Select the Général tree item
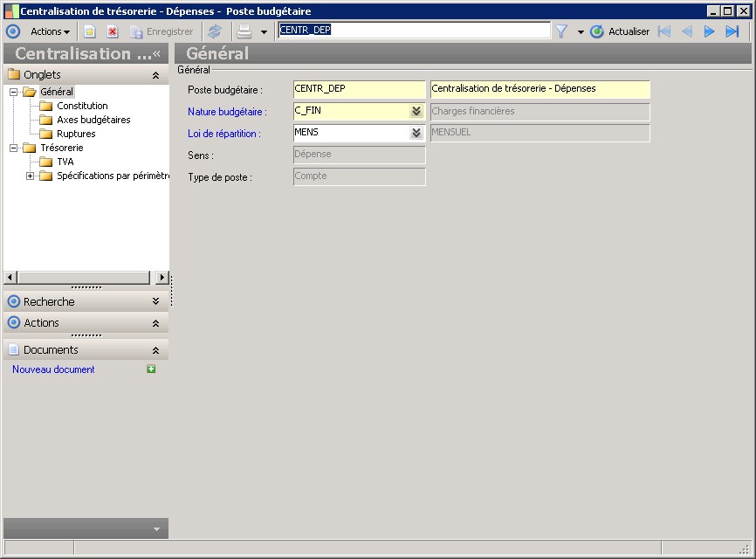This screenshot has height=559, width=756. click(57, 92)
